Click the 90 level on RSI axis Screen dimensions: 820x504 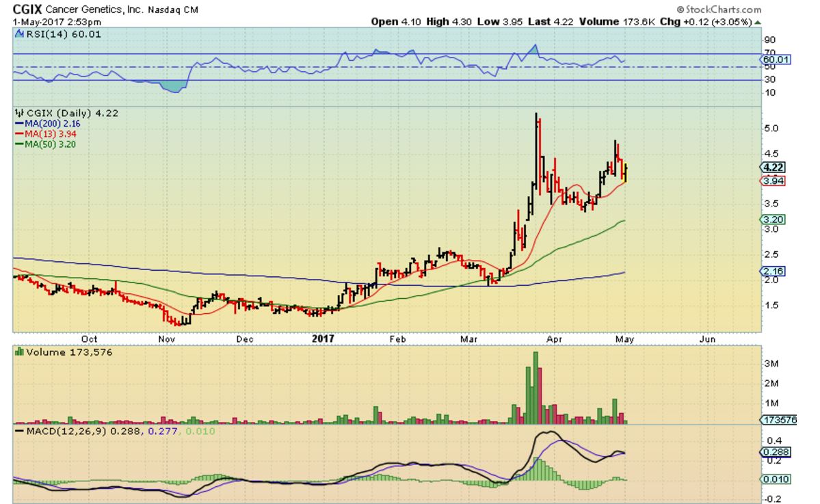pos(770,40)
